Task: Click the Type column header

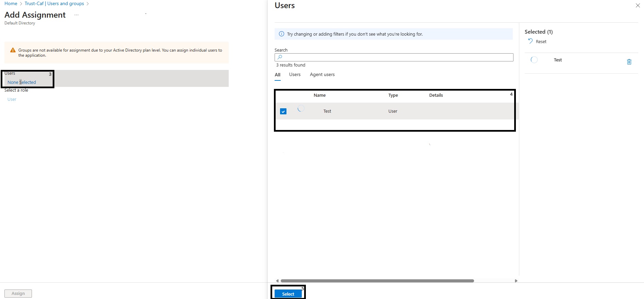Action: pyautogui.click(x=393, y=95)
